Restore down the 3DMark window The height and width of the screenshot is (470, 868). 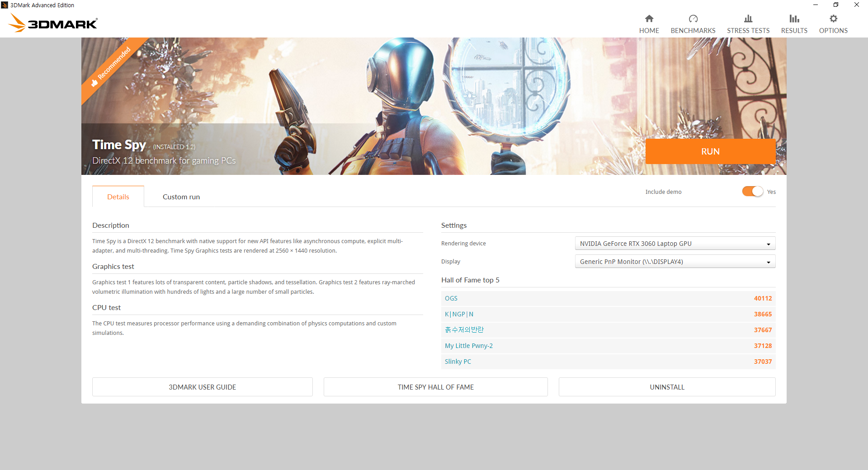836,5
